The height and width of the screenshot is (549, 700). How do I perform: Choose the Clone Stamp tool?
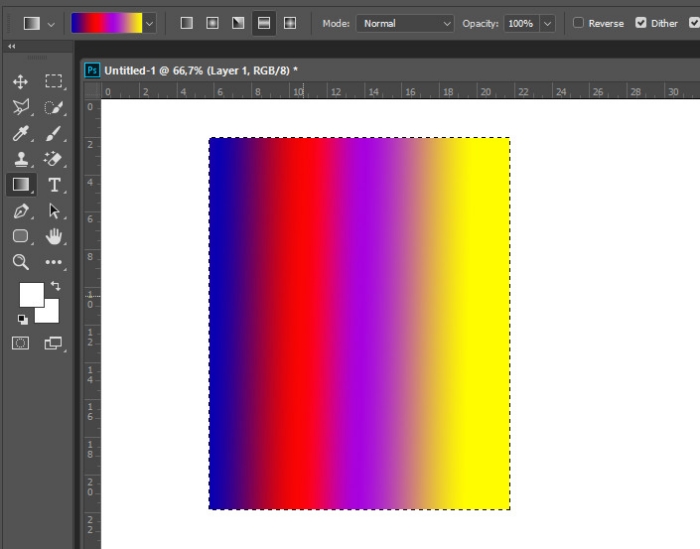(20, 160)
